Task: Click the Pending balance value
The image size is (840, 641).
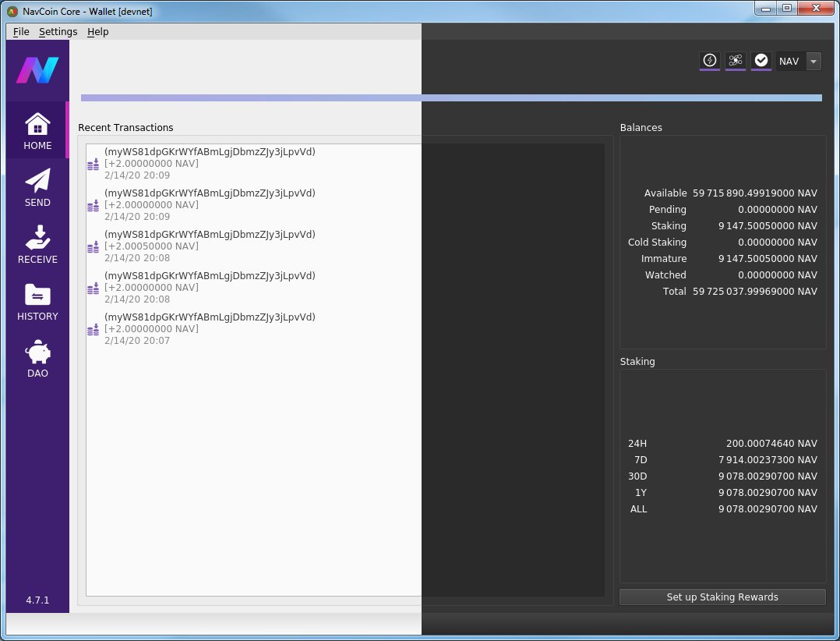Action: pos(778,210)
